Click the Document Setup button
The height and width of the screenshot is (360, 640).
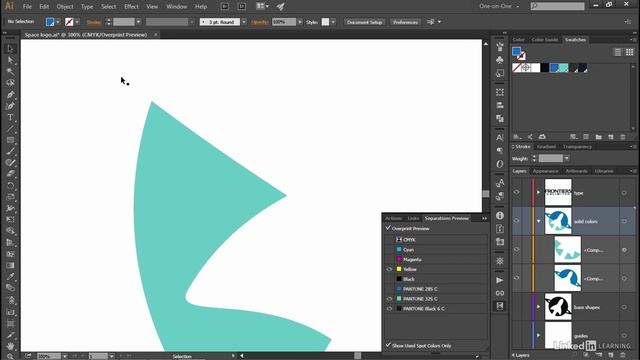click(x=364, y=22)
